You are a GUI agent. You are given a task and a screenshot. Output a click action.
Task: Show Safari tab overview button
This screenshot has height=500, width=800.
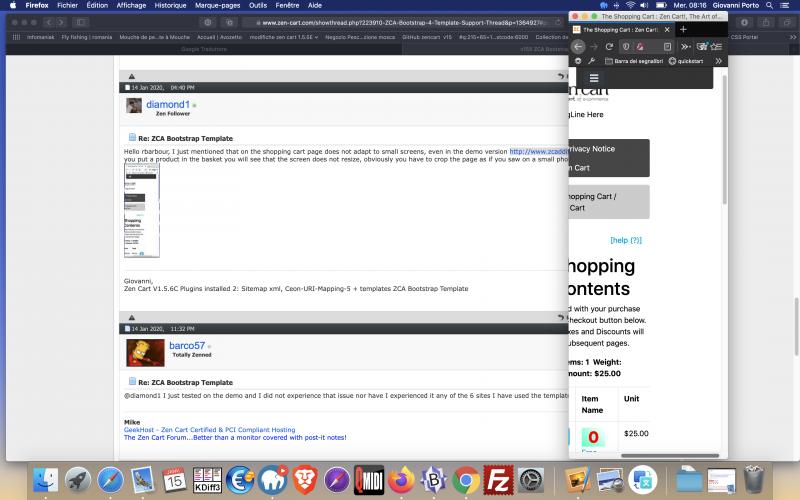point(788,22)
